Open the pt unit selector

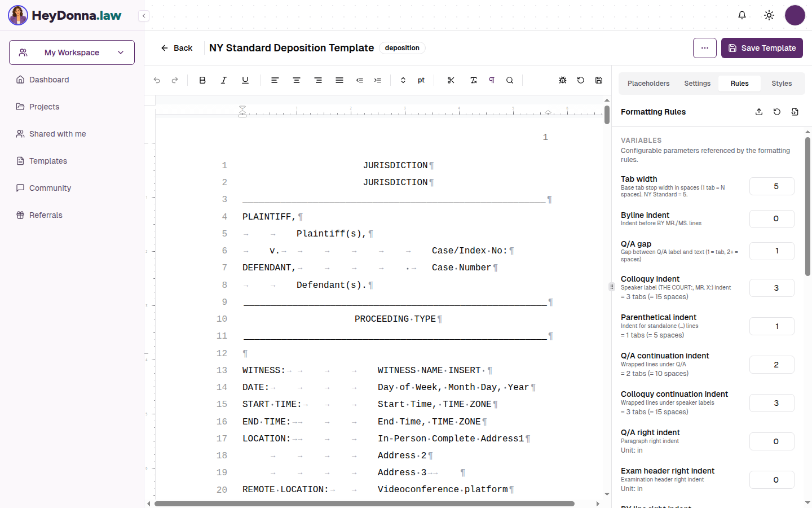pos(421,80)
